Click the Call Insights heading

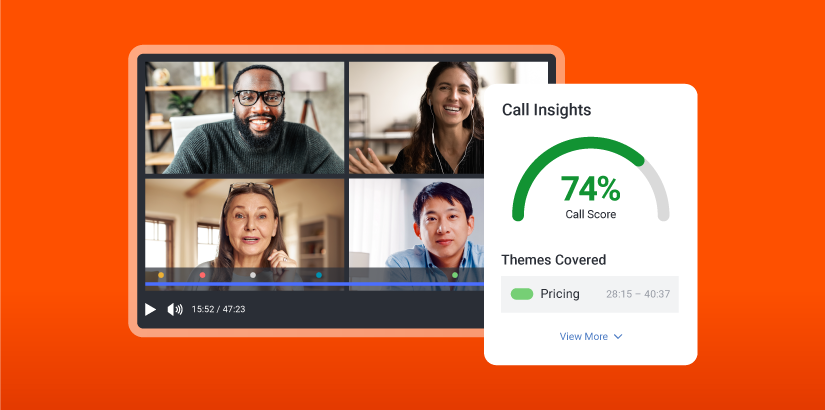(x=546, y=111)
